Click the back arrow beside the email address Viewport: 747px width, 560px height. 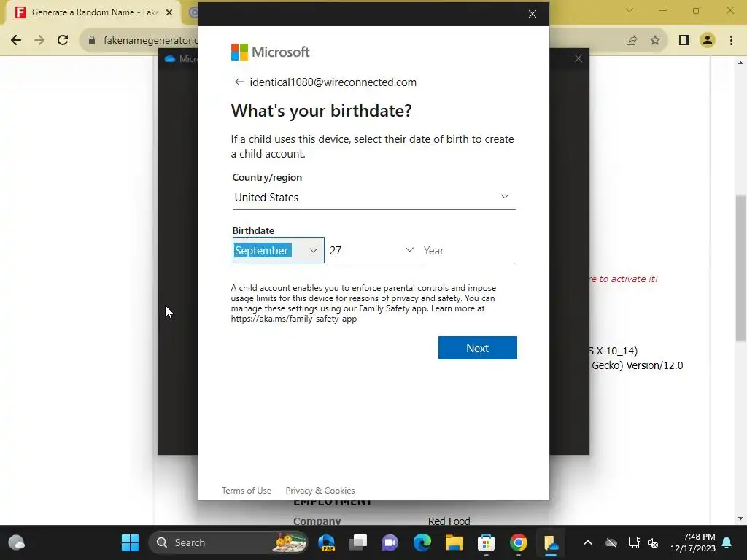coord(239,82)
